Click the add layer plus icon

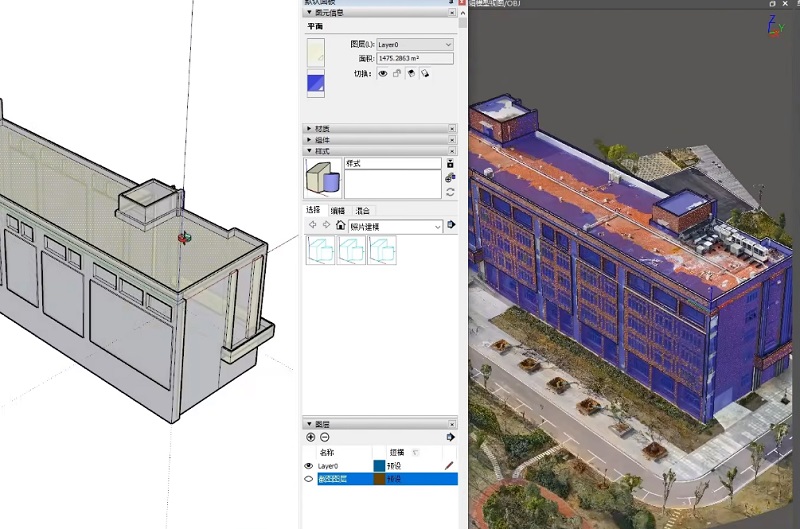pos(310,437)
